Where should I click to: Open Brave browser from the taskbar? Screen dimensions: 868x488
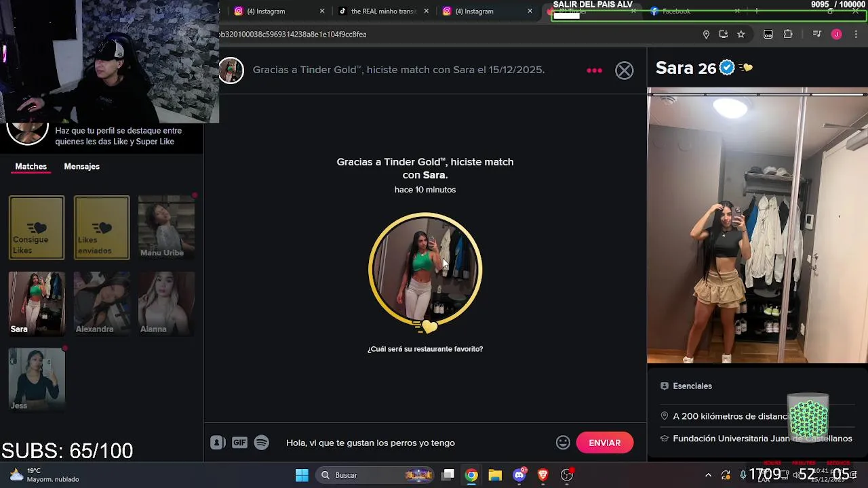542,475
